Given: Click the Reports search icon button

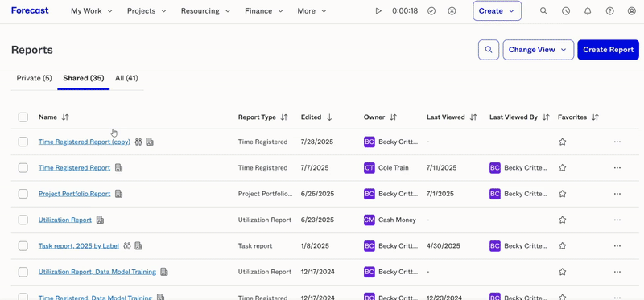Looking at the screenshot, I should tap(489, 50).
